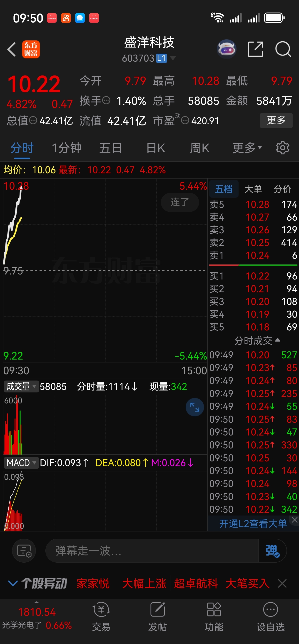Open the MACD indicator dropdown

point(22,463)
